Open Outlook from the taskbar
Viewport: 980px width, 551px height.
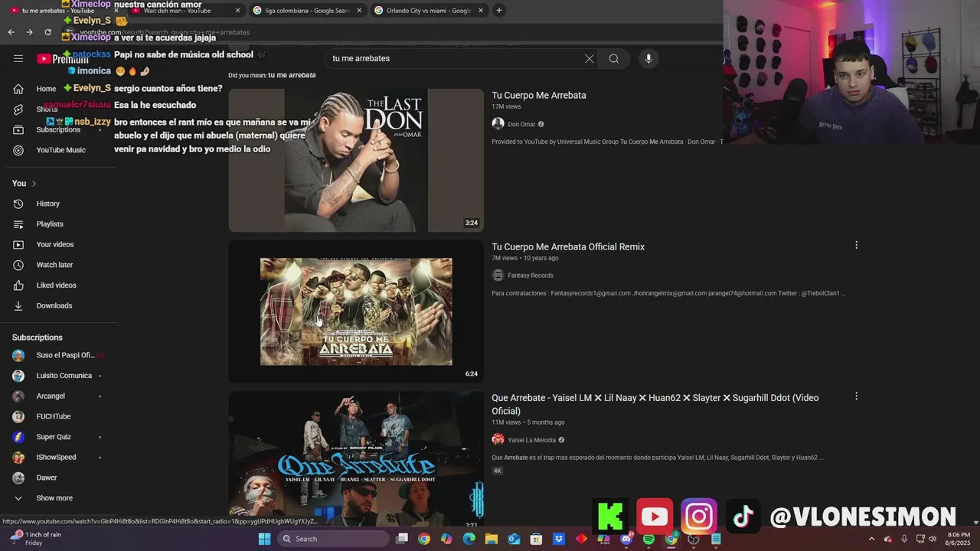(x=514, y=539)
